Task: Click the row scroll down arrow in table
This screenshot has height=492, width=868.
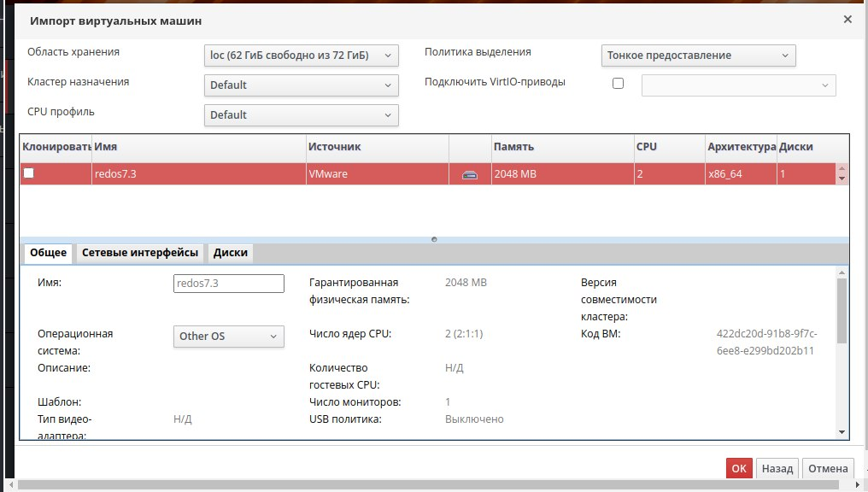Action: [x=842, y=179]
